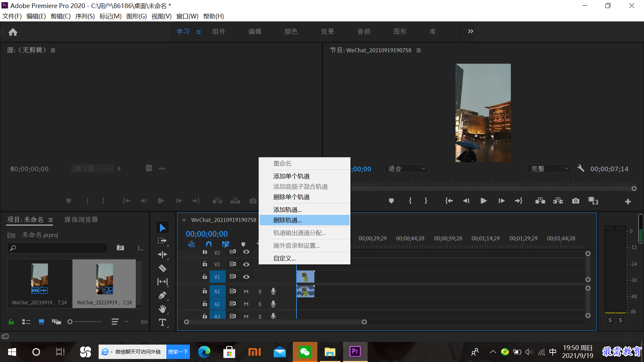
Task: Create new bin from search folder icon
Action: 120,248
